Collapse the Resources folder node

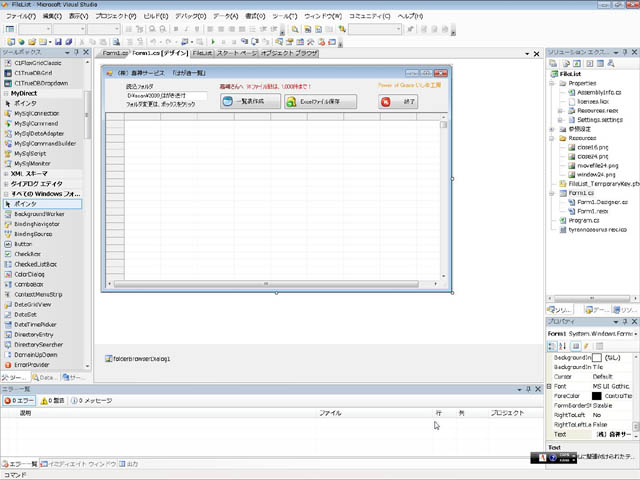click(x=552, y=138)
